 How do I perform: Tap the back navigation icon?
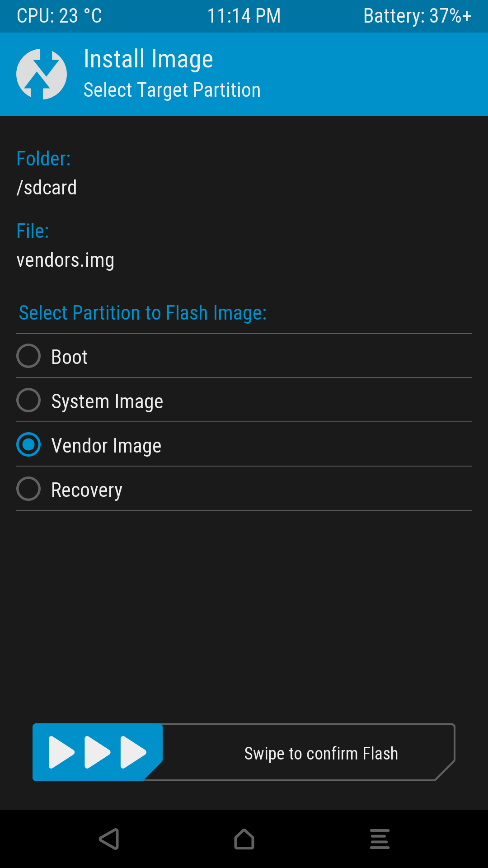click(x=108, y=839)
